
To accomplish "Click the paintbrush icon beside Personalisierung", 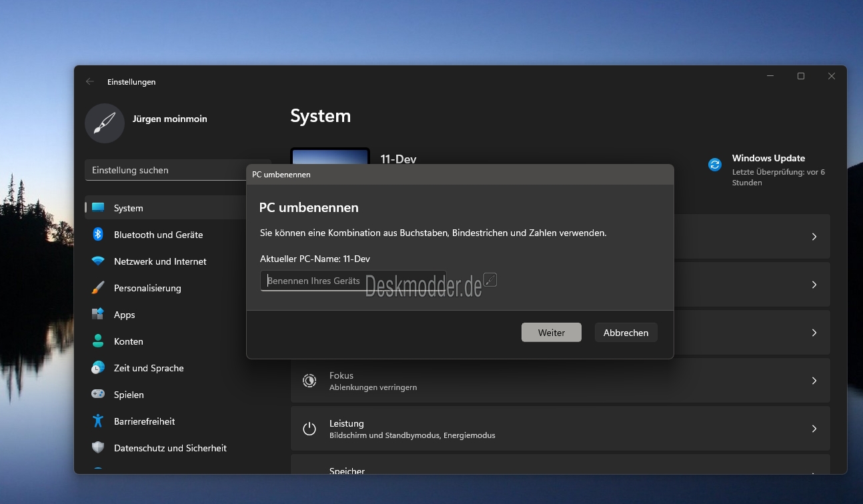I will tap(98, 288).
